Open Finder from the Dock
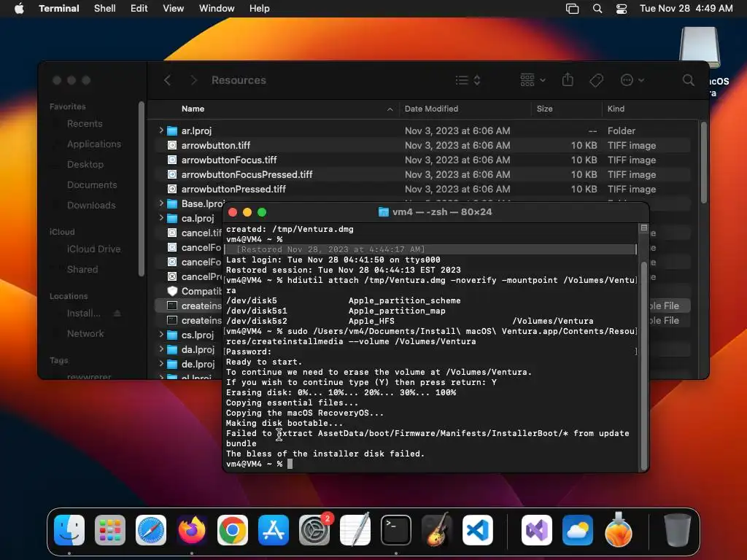This screenshot has width=747, height=560. 69,530
